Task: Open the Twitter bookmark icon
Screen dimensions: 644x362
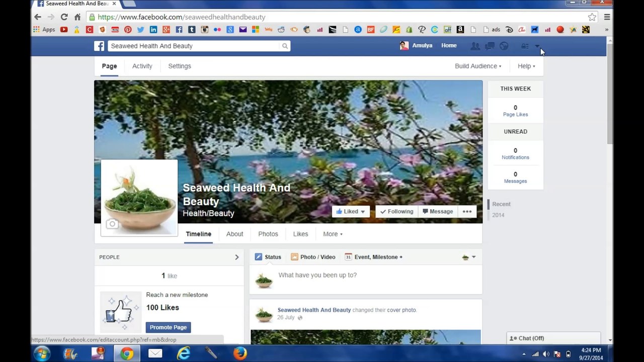Action: [x=140, y=30]
